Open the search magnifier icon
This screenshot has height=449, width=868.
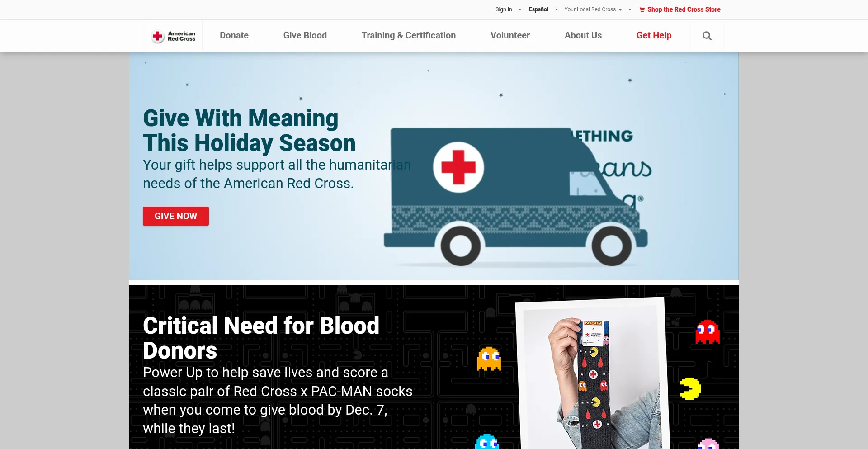[x=707, y=36]
